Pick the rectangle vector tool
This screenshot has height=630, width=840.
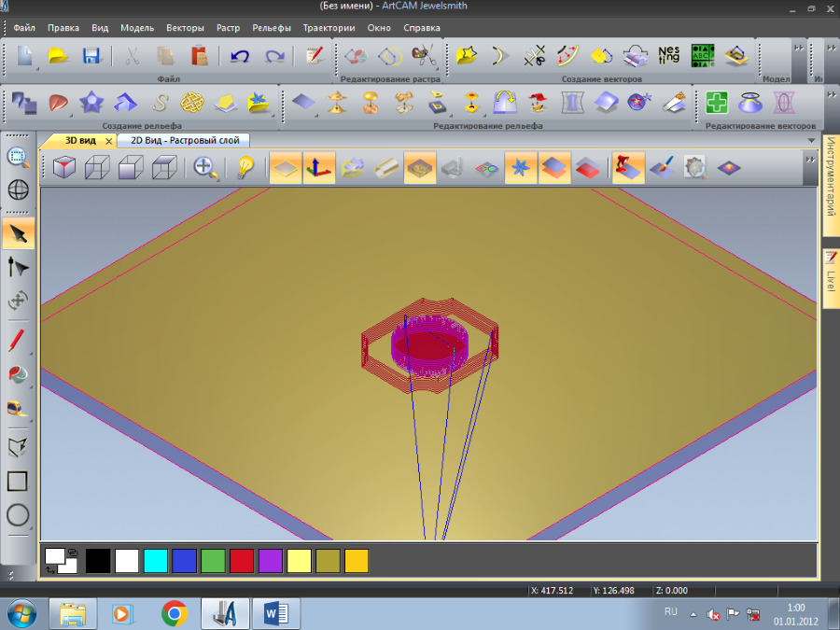pos(18,482)
